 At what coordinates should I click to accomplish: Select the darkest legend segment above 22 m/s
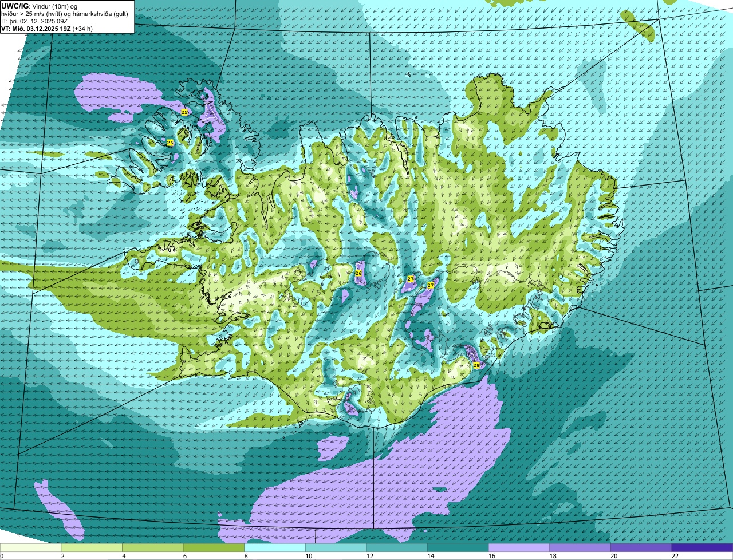click(702, 548)
